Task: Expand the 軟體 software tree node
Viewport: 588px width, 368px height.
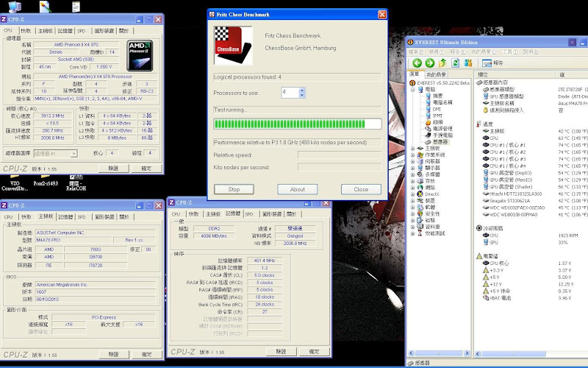Action: point(412,208)
